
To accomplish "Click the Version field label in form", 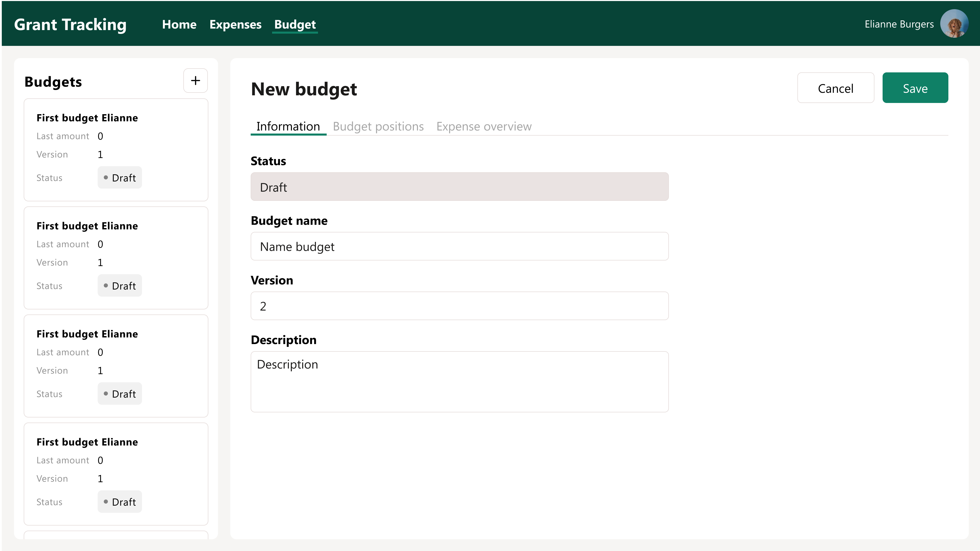I will (272, 281).
